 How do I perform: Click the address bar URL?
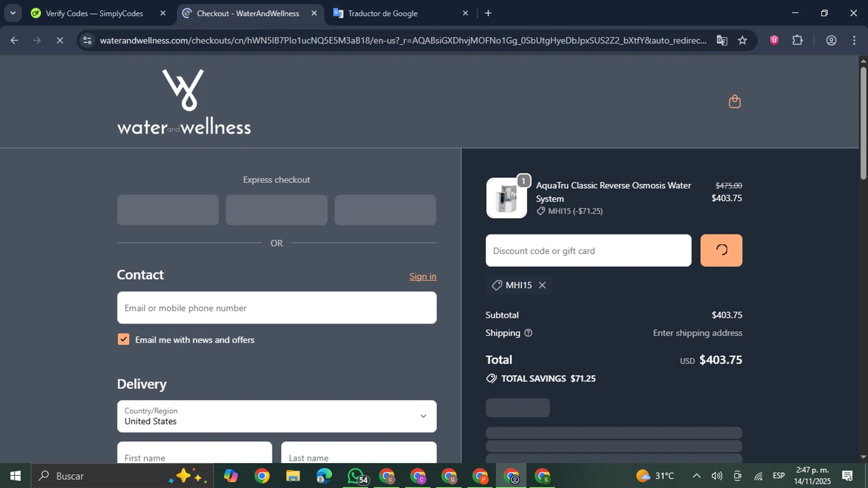403,41
